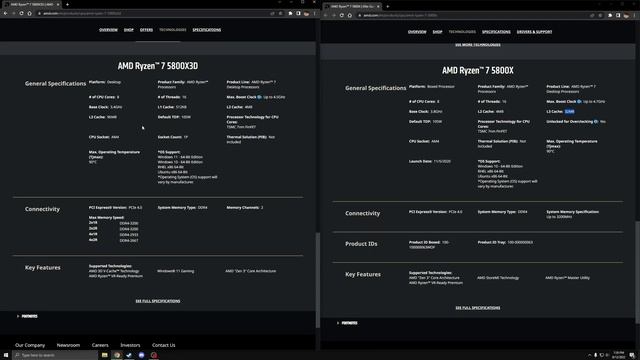Close the 5800X tab in right browser
640x360 pixels.
pos(378,7)
